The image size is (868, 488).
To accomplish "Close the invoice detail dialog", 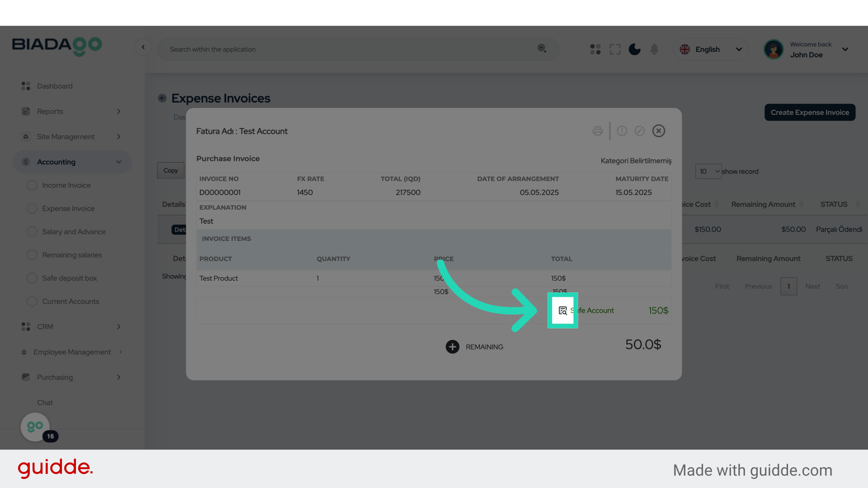I will [x=659, y=131].
